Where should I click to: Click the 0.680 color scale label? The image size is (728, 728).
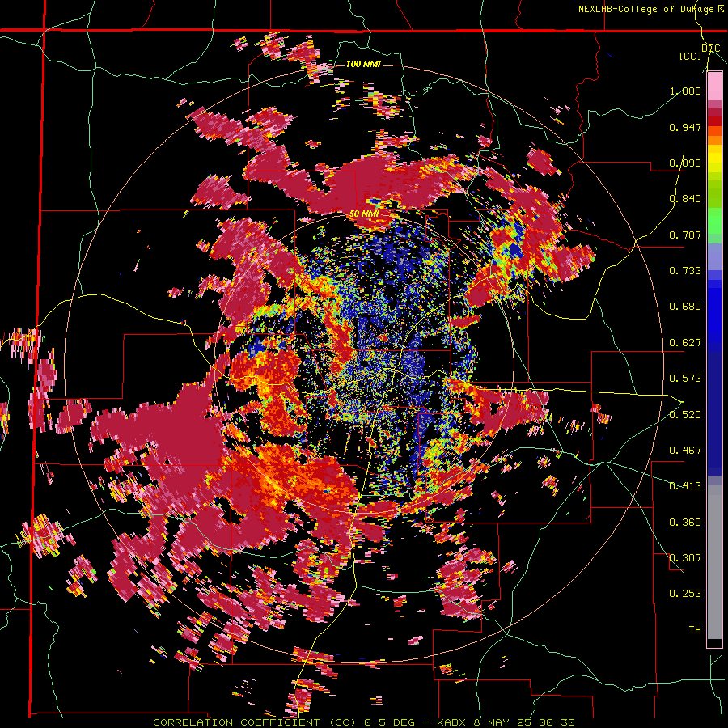pos(685,307)
